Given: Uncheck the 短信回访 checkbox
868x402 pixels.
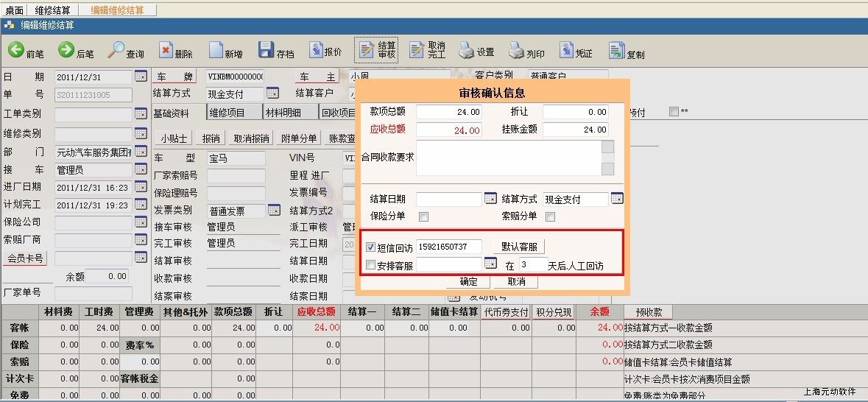Looking at the screenshot, I should pos(371,247).
